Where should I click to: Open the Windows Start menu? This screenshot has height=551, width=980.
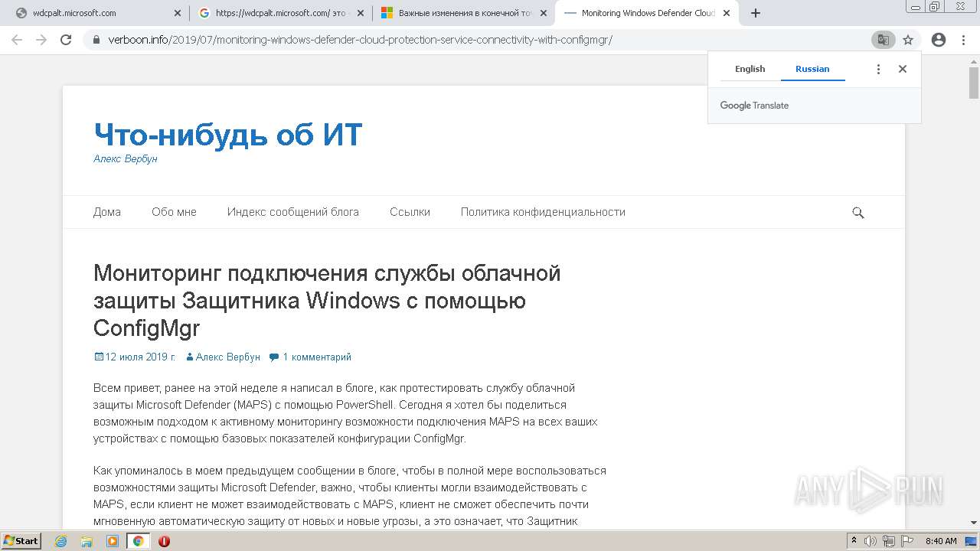pos(21,541)
